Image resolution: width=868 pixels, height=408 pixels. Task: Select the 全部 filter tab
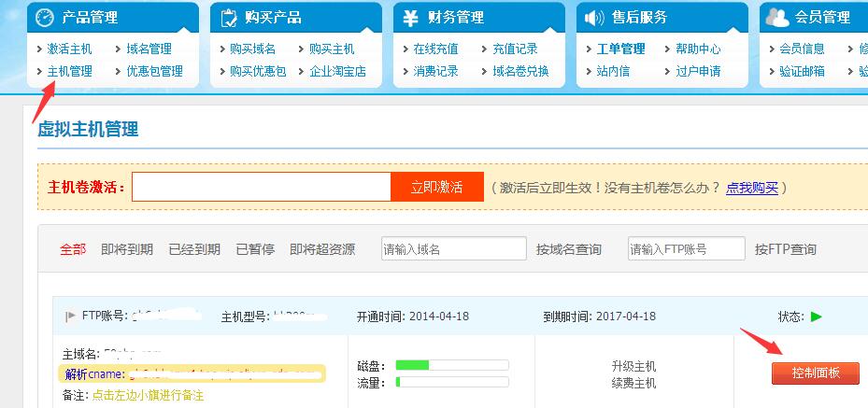click(x=73, y=249)
